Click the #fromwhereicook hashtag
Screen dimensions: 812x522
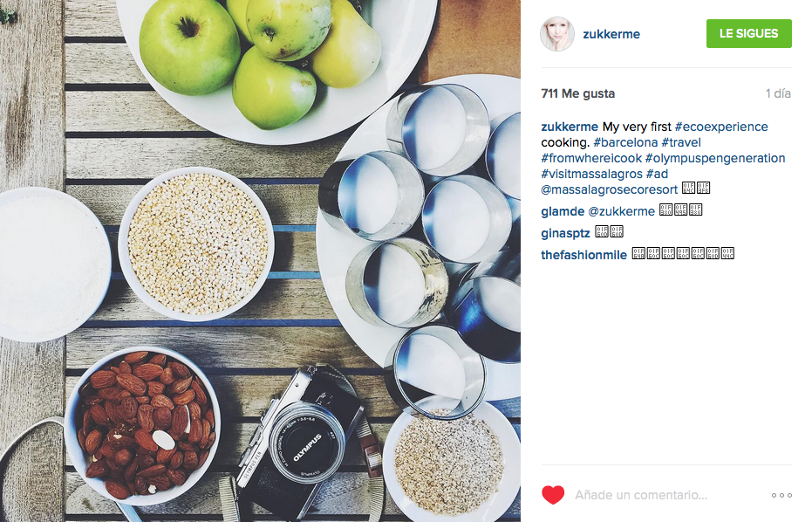click(x=591, y=158)
